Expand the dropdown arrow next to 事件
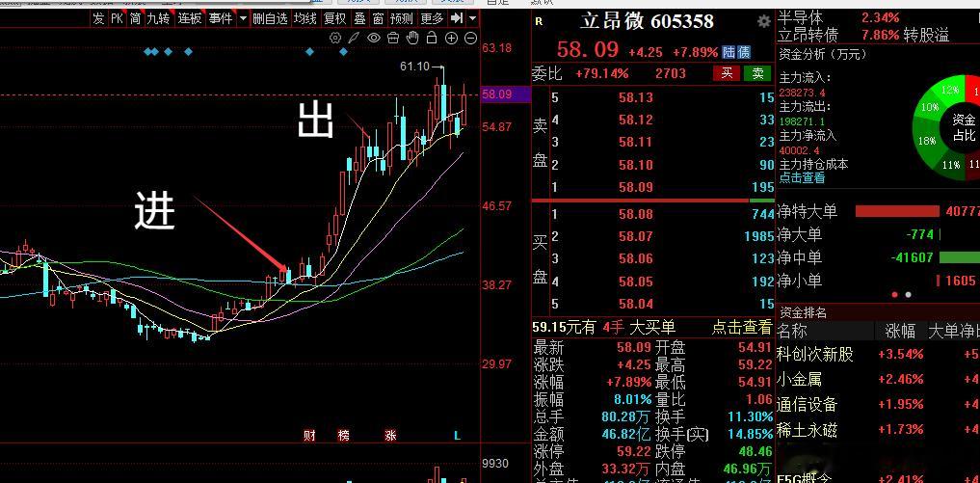 243,18
